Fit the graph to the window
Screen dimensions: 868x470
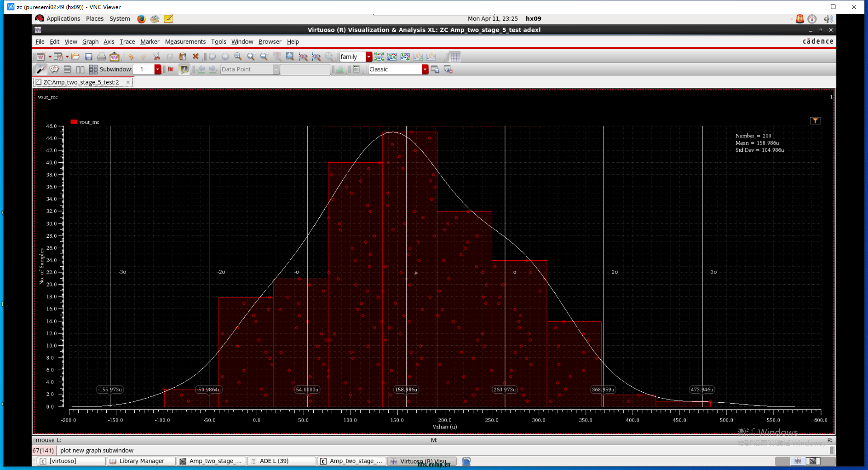(x=290, y=56)
